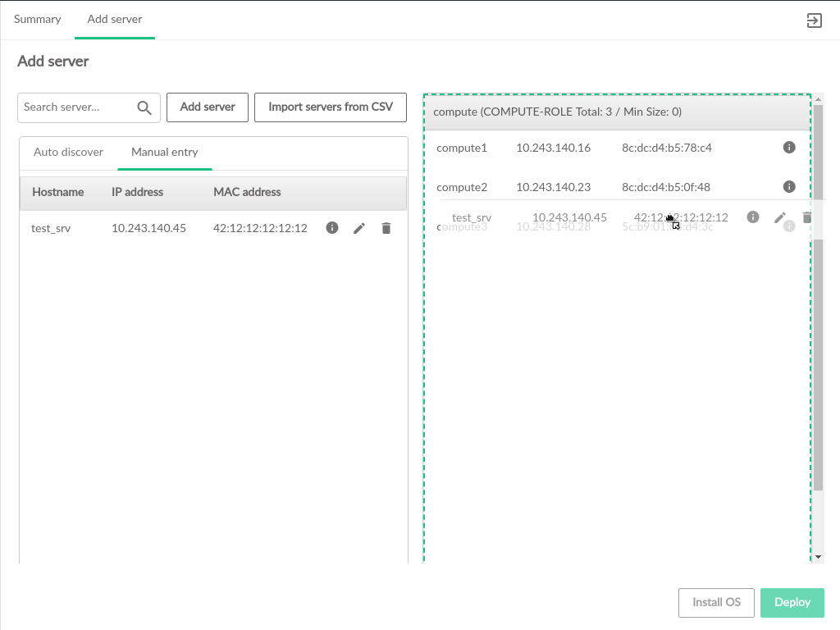Click scrollbar down arrow in role panel
This screenshot has width=840, height=630.
point(817,556)
